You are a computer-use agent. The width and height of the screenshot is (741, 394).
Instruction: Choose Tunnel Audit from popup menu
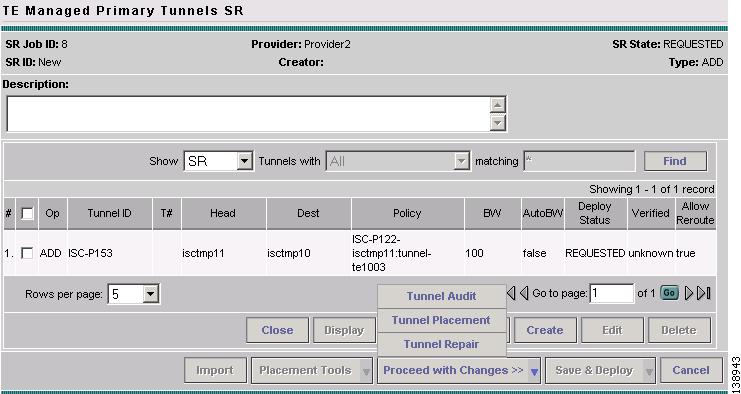point(441,296)
